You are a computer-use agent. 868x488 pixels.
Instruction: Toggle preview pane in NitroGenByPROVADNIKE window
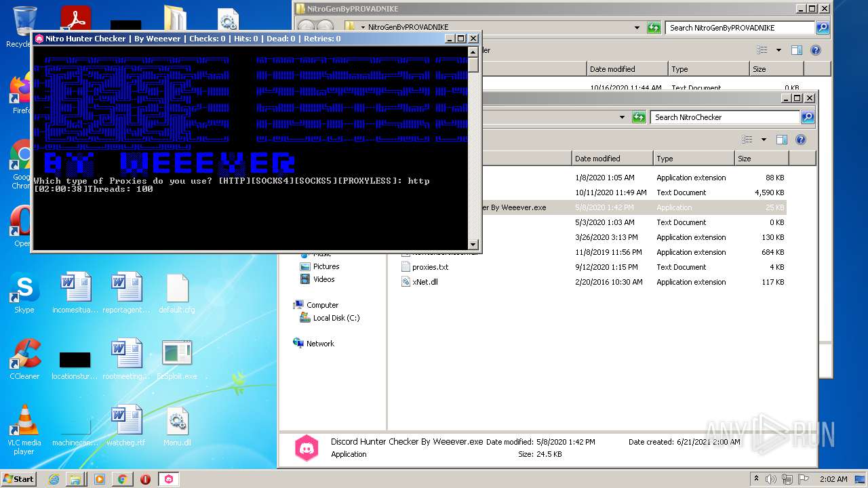click(x=797, y=50)
